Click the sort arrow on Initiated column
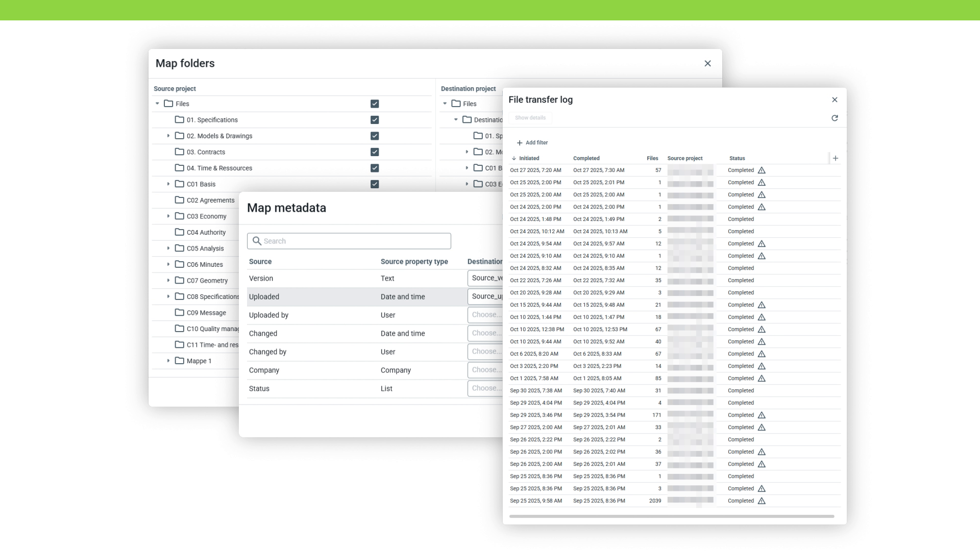Screen dimensions: 980x551 513,158
